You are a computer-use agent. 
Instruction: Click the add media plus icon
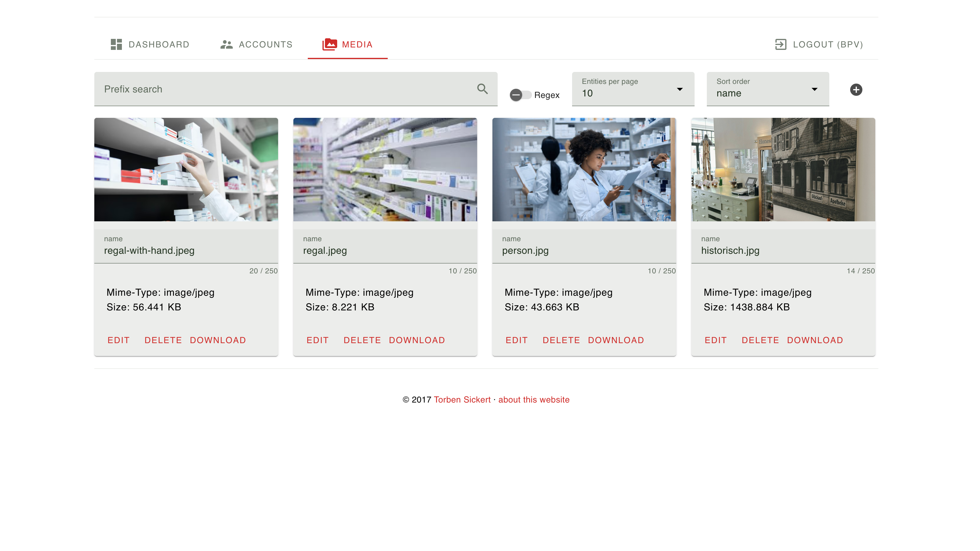pos(856,90)
